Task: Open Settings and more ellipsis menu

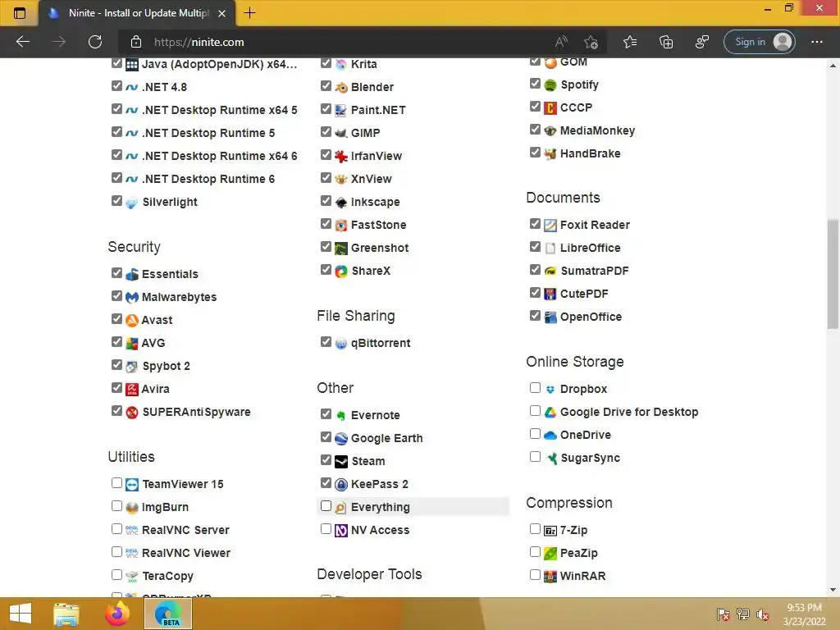Action: pos(817,42)
